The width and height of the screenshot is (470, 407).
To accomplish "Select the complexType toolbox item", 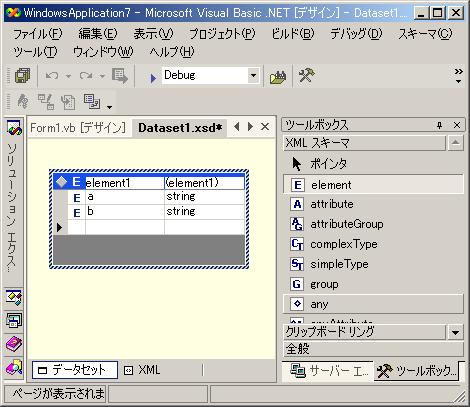I will (x=373, y=244).
